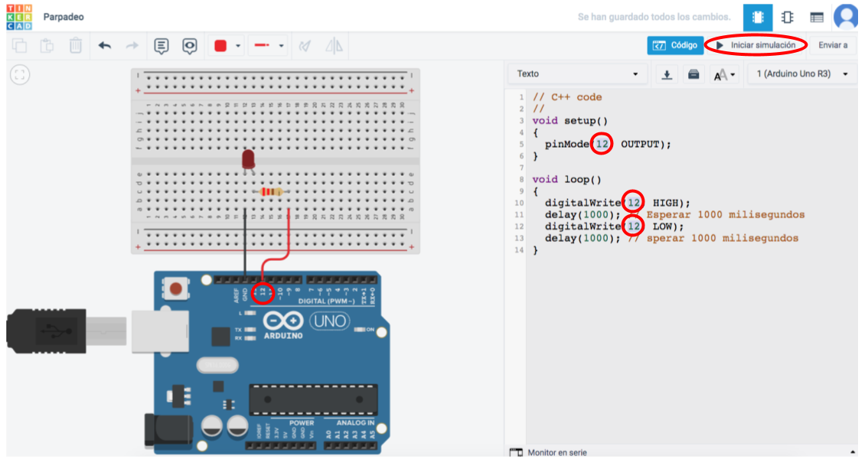Open the wire type dropdown
Viewport: 868px width, 466px height.
point(269,46)
